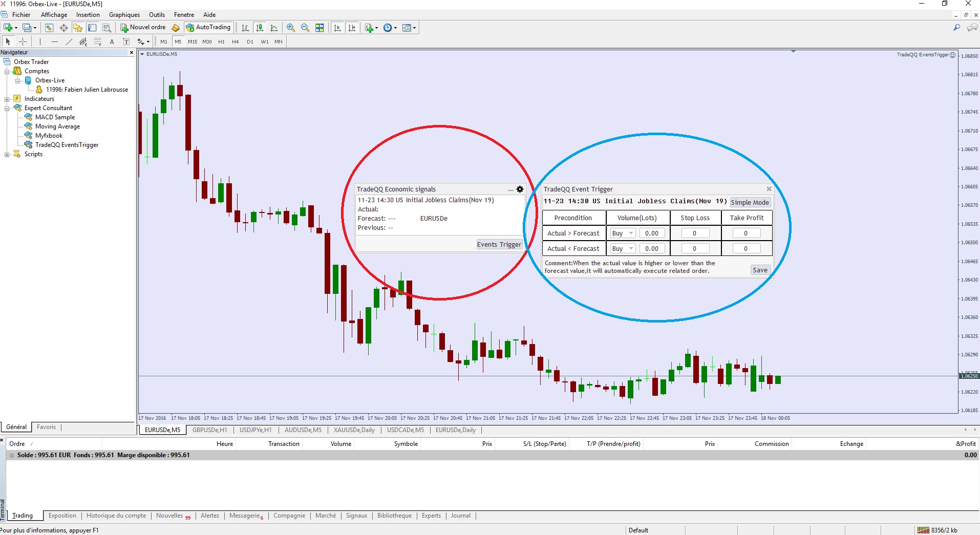The width and height of the screenshot is (980, 535).
Task: Click the zoom in magnifier icon
Action: point(291,28)
